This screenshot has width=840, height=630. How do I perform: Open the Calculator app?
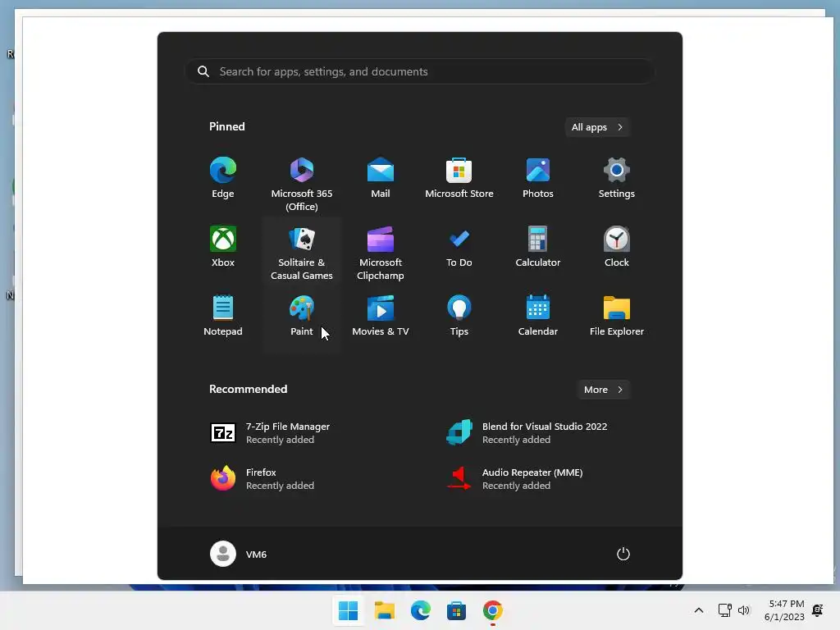pos(538,248)
